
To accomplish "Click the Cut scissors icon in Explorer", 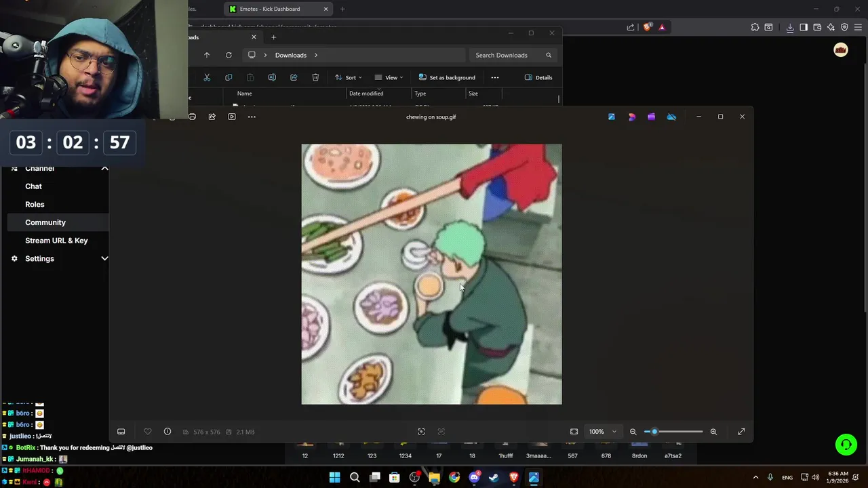I will click(207, 77).
